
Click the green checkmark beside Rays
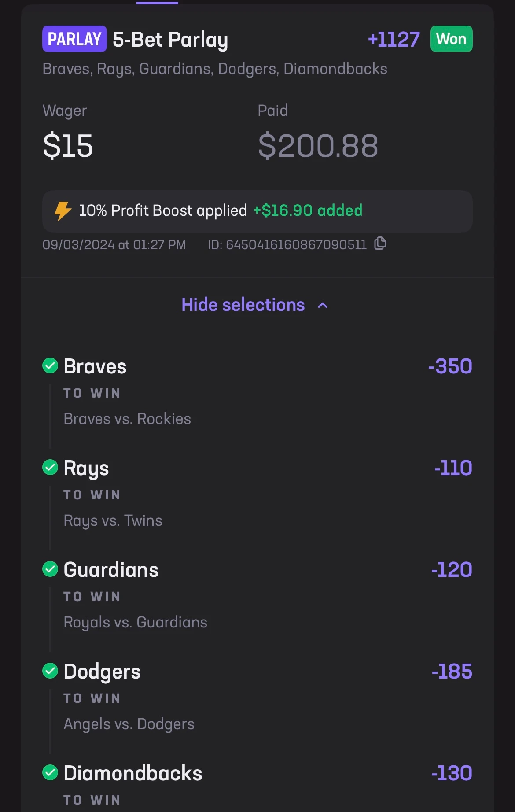point(50,467)
